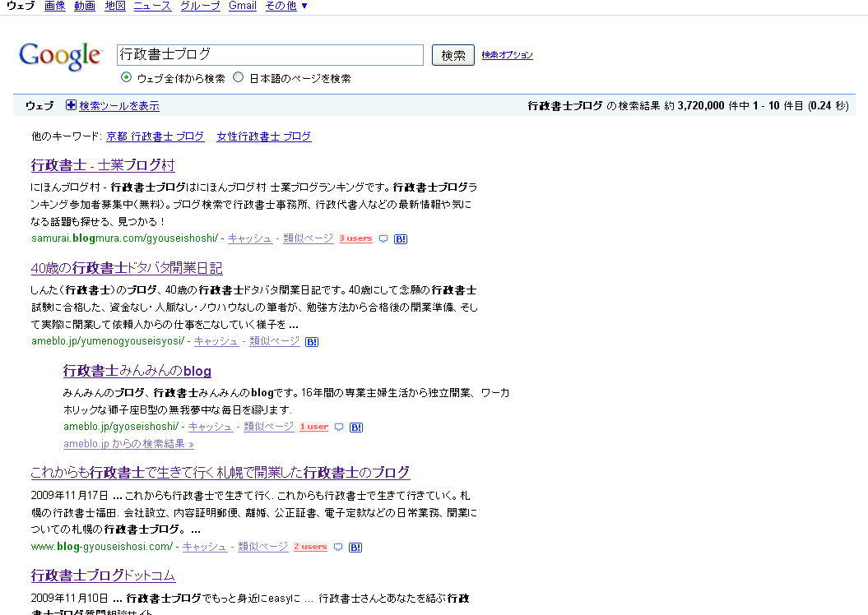Open result 40歳の行政書士ドタバタ開業日記
This screenshot has height=615, width=868.
[127, 268]
